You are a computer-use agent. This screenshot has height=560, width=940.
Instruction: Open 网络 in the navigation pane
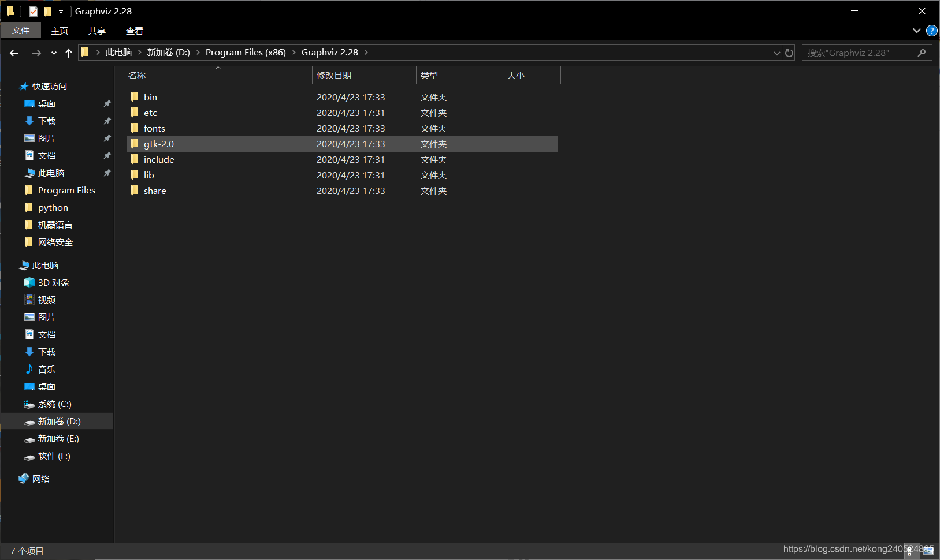[x=41, y=479]
